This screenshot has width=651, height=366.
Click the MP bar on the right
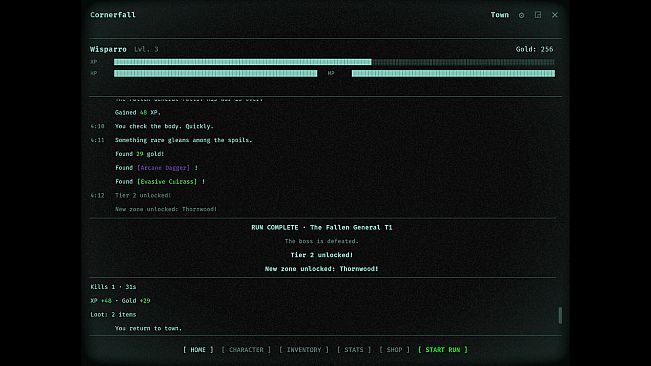click(453, 73)
